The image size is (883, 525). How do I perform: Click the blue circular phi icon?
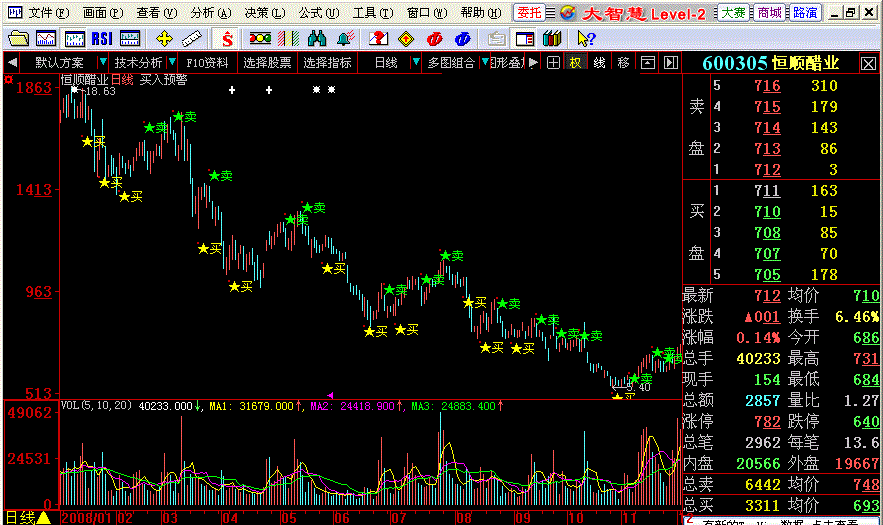(462, 38)
